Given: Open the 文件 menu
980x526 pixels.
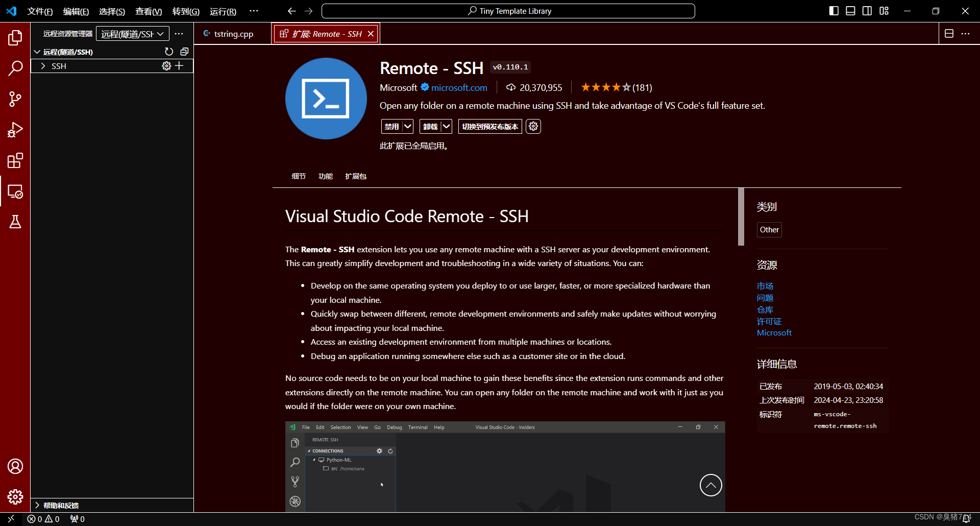Looking at the screenshot, I should pos(40,11).
